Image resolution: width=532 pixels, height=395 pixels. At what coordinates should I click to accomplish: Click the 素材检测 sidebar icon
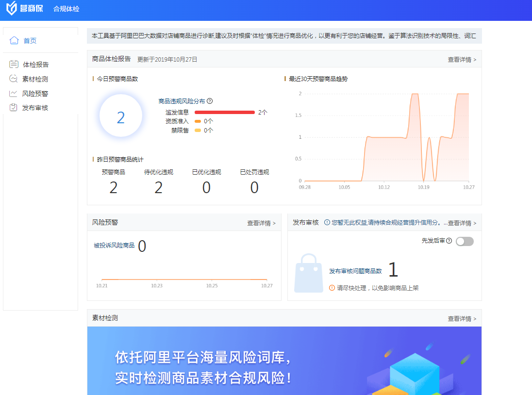[x=14, y=79]
